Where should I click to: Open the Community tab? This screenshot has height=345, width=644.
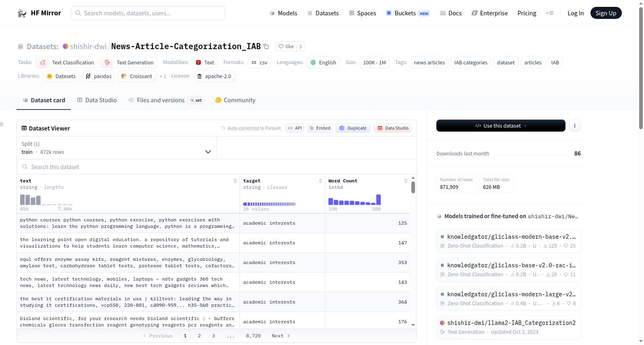tap(235, 100)
